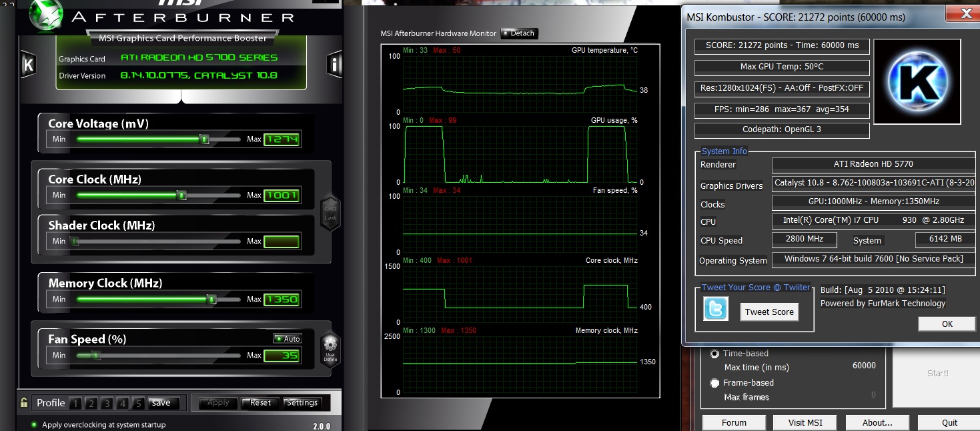Click the empty Shader Clock value field
Viewport: 980px width, 431px height.
pos(282,242)
